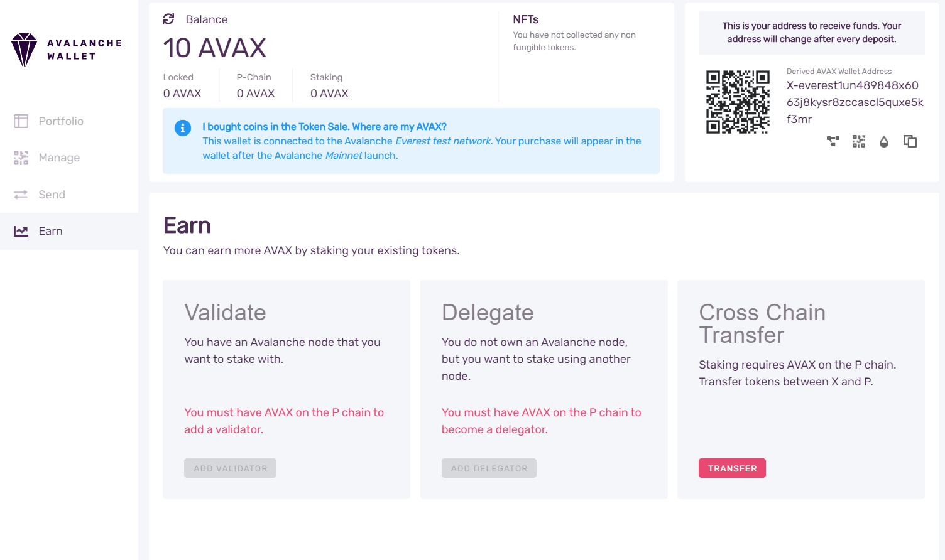Copy wallet address with copy icon
Viewport: 945px width, 560px height.
click(x=910, y=141)
